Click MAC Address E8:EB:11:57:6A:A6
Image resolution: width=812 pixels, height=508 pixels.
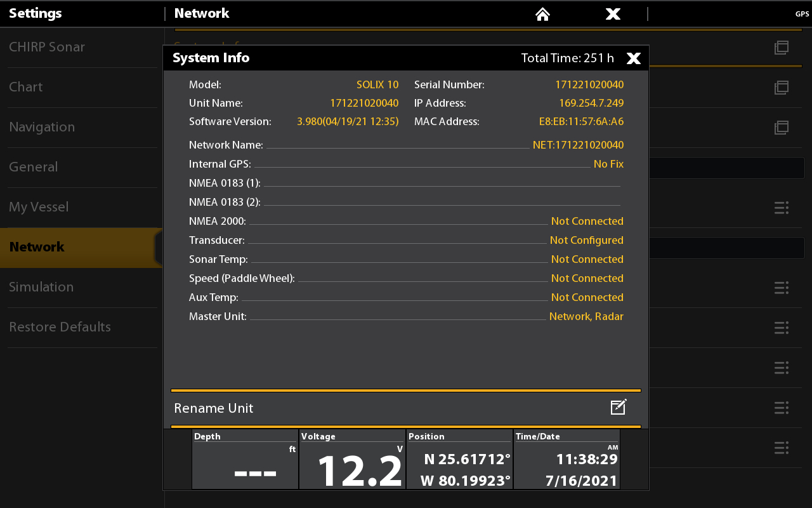[582, 121]
